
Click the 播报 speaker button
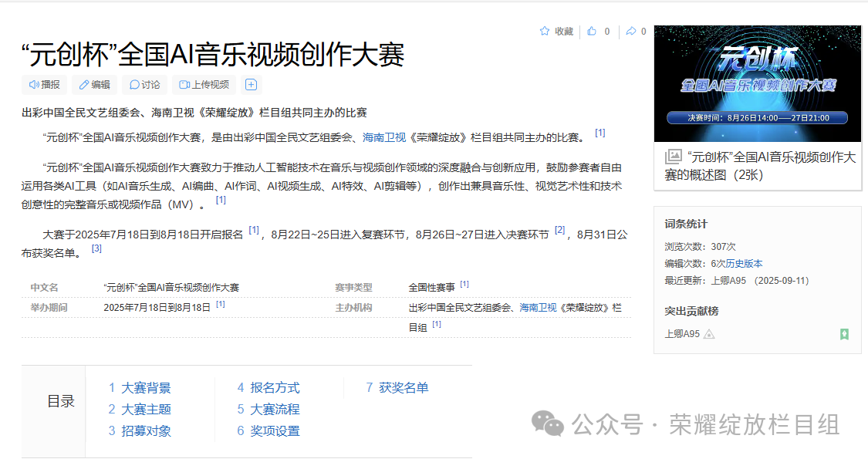[45, 85]
